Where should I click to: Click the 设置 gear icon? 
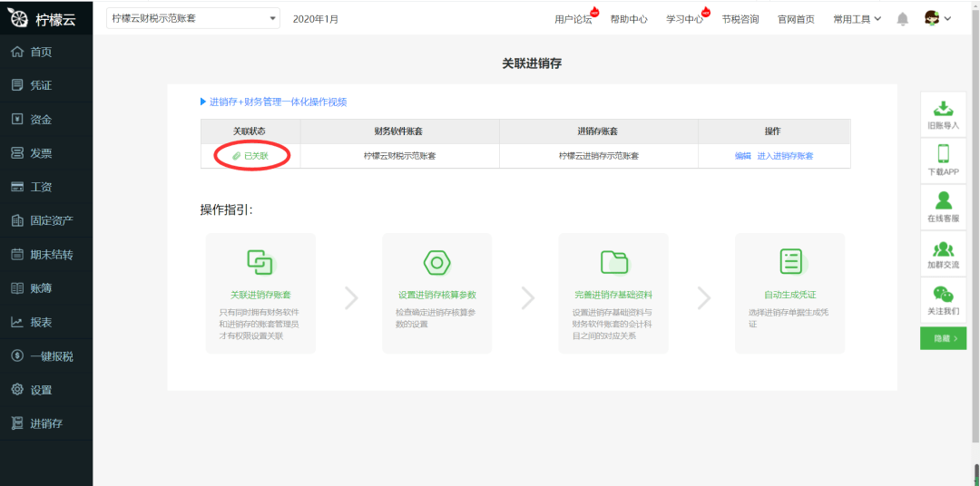tap(17, 390)
